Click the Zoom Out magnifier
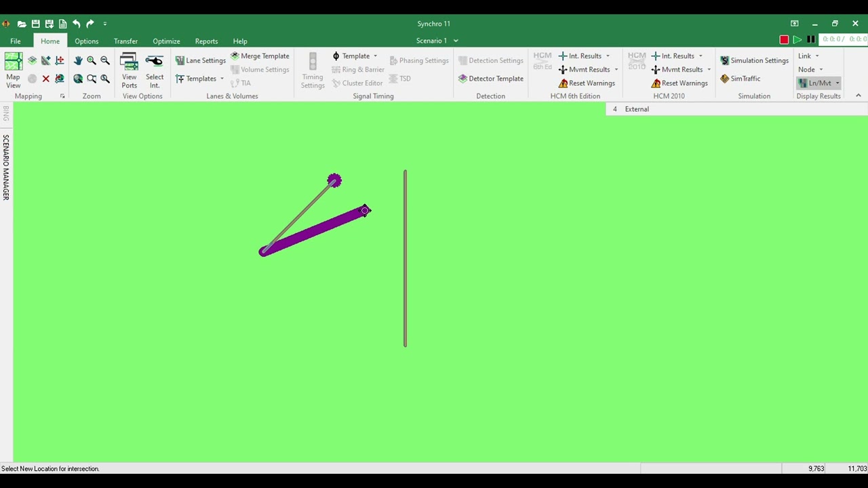The height and width of the screenshot is (488, 868). coord(105,60)
